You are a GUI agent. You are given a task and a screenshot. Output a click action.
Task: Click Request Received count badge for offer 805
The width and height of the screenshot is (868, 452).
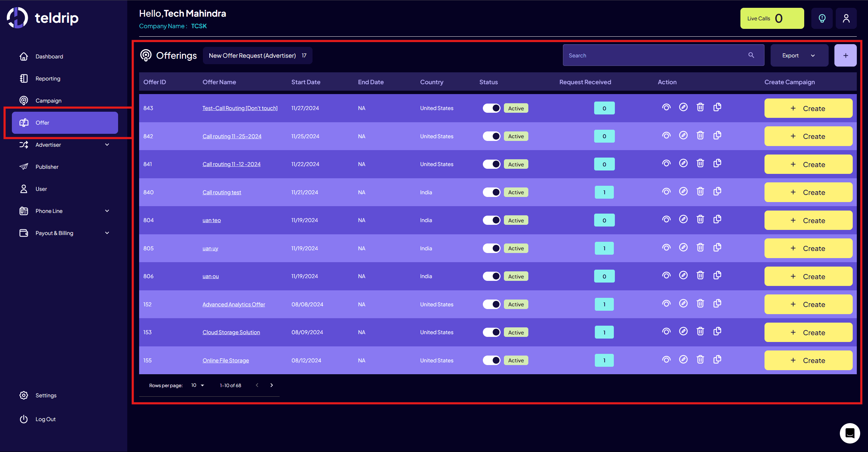[x=604, y=248]
